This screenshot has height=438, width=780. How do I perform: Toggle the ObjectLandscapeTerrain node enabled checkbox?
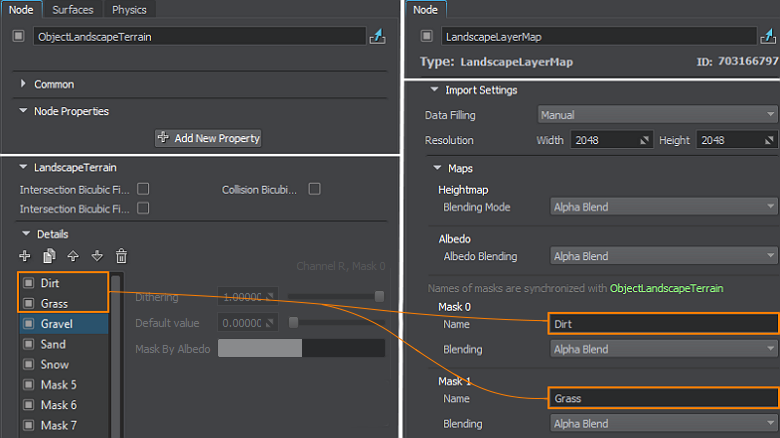(x=18, y=36)
